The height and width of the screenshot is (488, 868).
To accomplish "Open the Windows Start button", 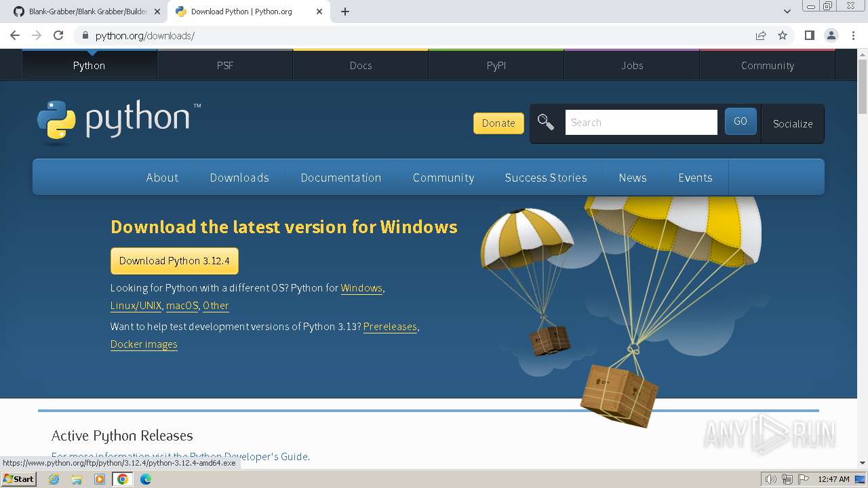I will [18, 479].
